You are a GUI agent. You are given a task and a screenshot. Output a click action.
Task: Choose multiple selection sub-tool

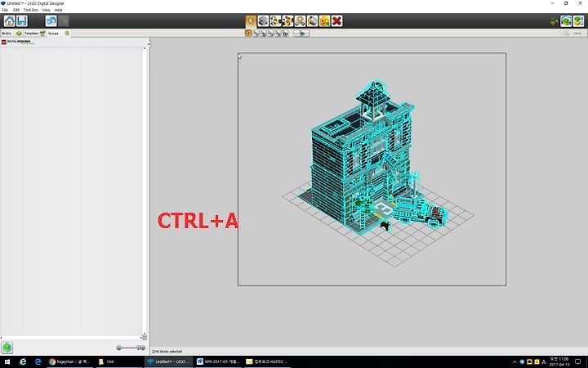(256, 34)
